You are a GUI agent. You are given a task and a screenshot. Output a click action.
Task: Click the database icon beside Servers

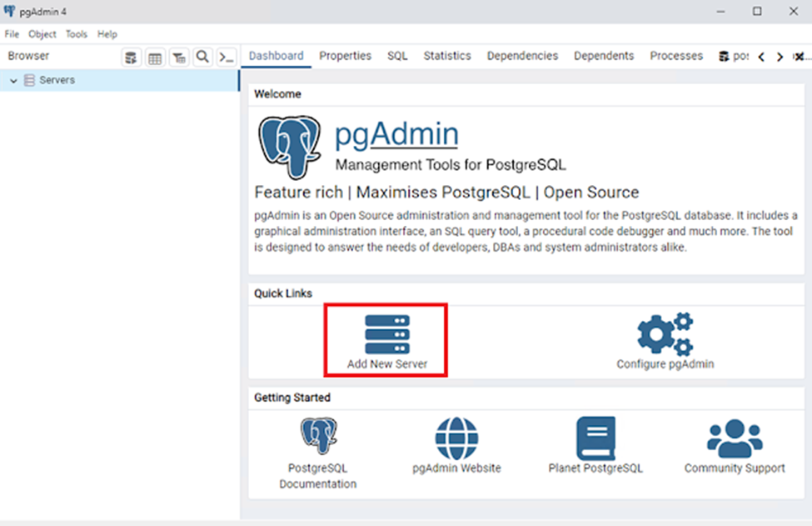[x=29, y=79]
